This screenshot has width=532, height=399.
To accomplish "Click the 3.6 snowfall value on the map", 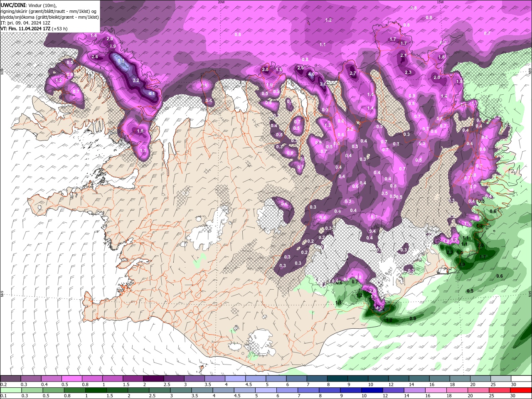I will point(323,84).
